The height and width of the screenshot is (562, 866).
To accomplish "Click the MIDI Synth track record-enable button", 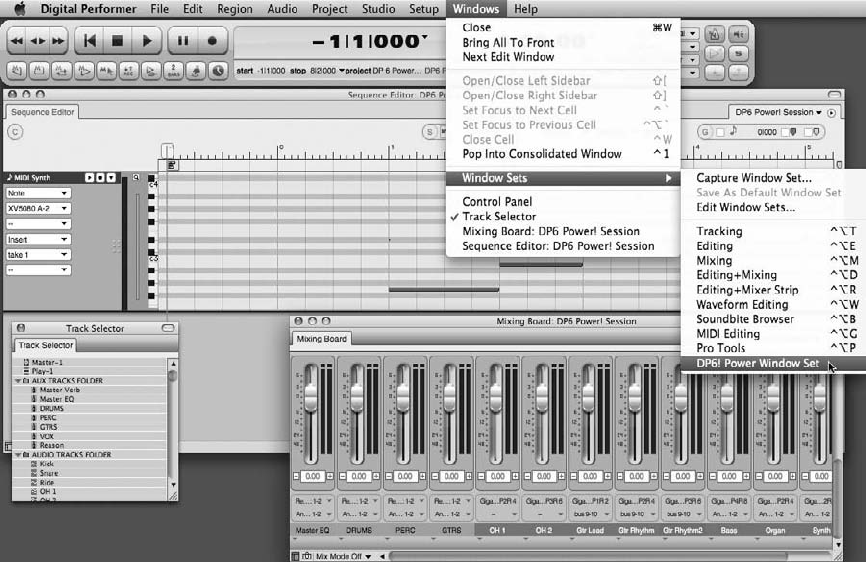I will pyautogui.click(x=100, y=178).
